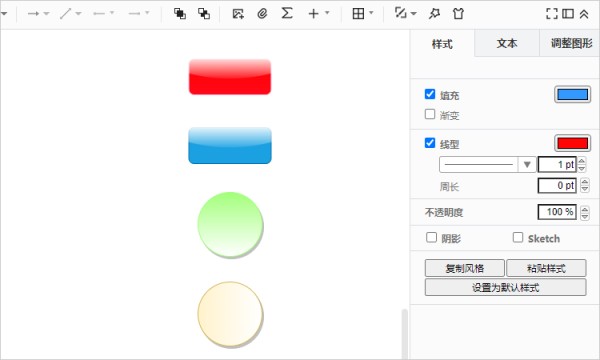
Task: Open the connection arrow dropdown
Action: click(x=46, y=14)
